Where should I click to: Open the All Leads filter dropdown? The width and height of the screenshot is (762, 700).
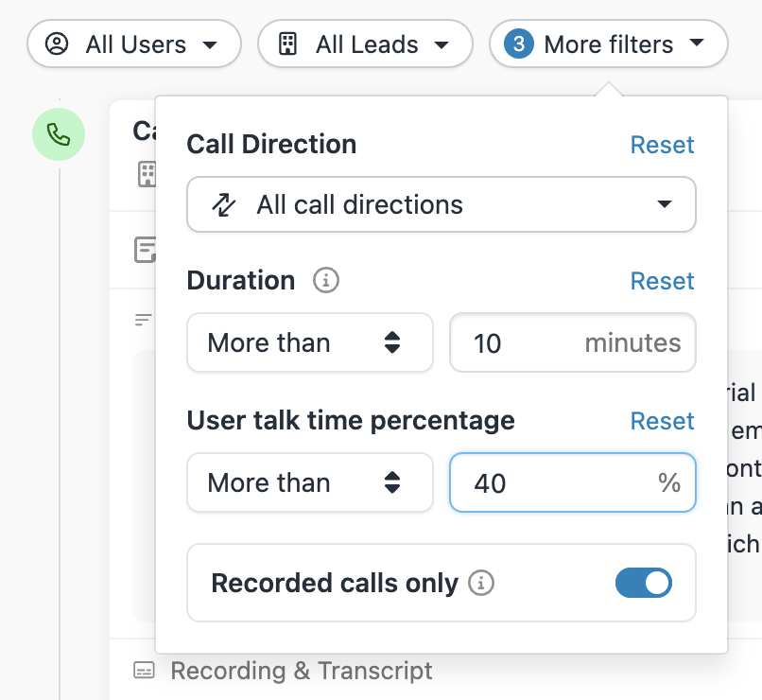(365, 44)
